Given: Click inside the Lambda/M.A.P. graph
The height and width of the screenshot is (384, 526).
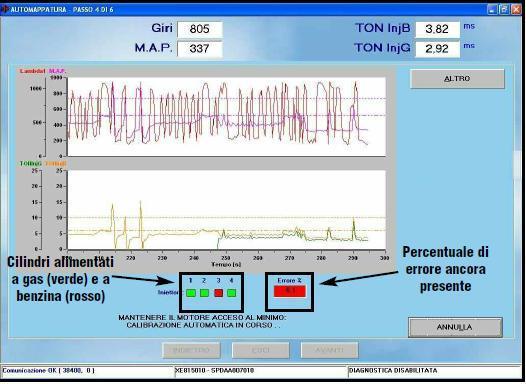Looking at the screenshot, I should tap(226, 117).
